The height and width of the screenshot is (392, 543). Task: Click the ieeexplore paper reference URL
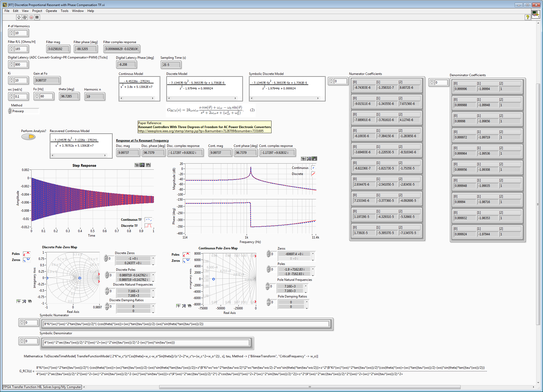(x=201, y=131)
